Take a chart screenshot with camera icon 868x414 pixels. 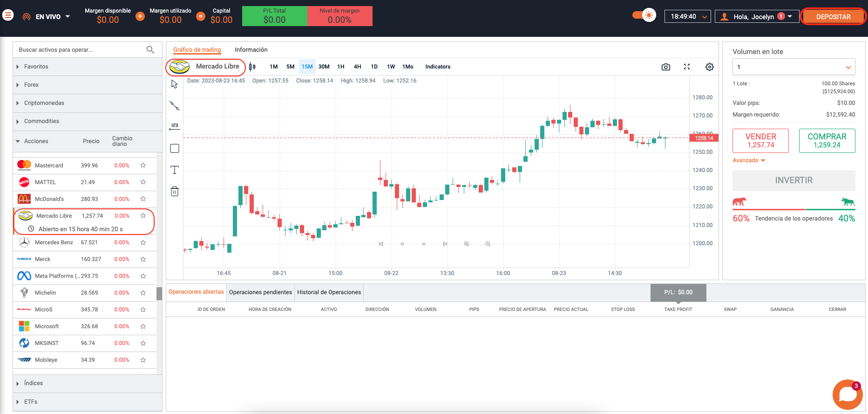tap(666, 67)
